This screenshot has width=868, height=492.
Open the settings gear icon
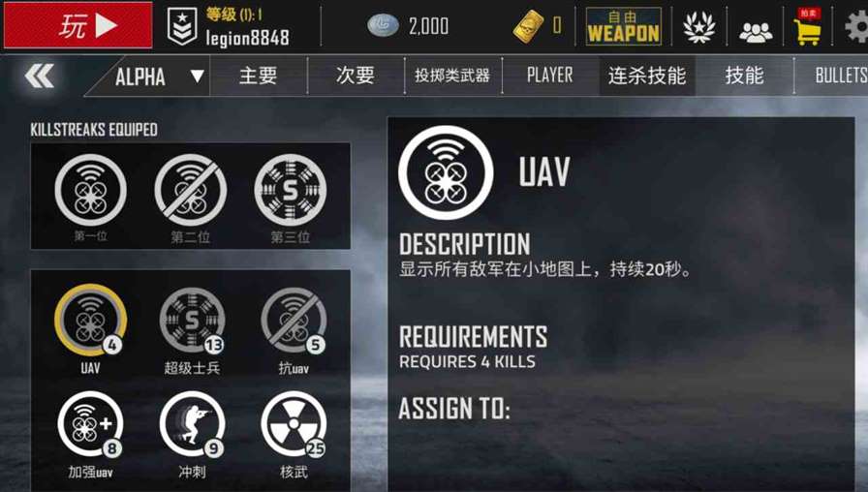pyautogui.click(x=857, y=26)
